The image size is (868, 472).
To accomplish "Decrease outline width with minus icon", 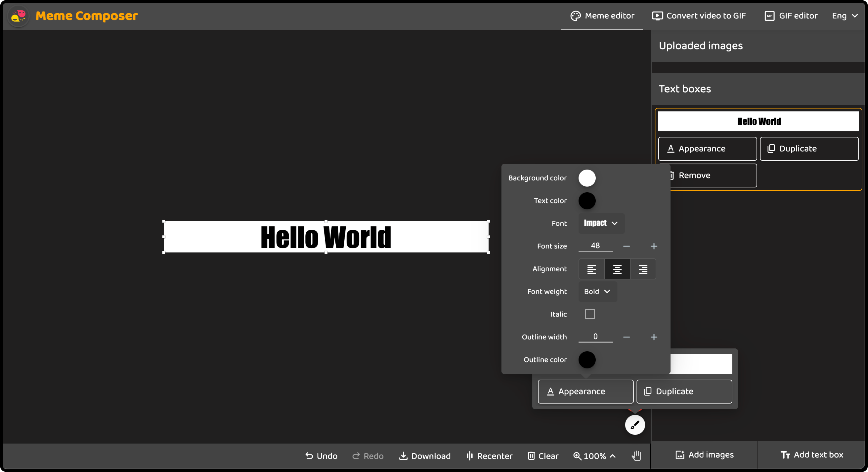I will tap(626, 337).
